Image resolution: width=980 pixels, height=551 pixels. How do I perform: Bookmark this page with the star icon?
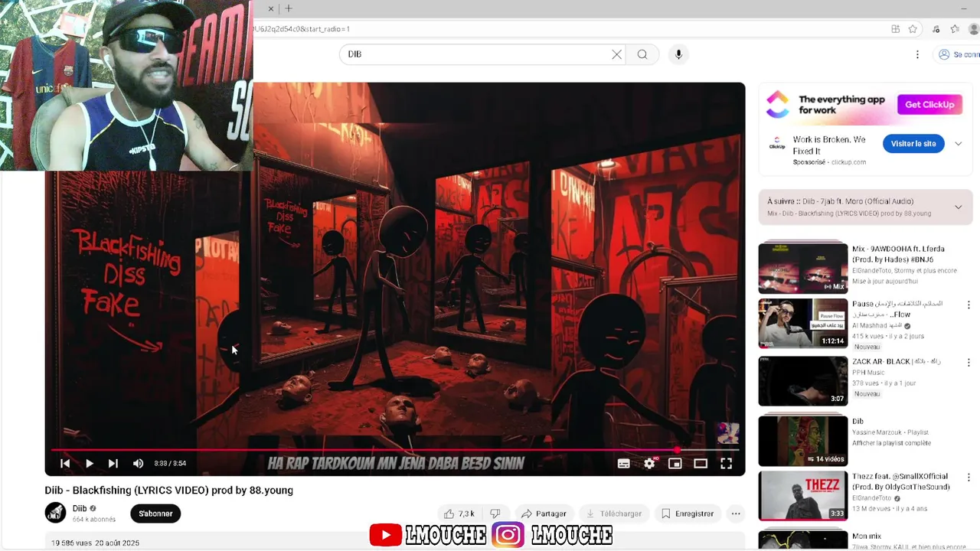(913, 29)
